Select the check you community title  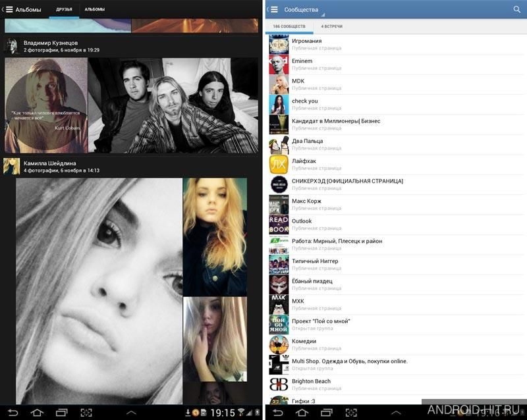point(304,101)
